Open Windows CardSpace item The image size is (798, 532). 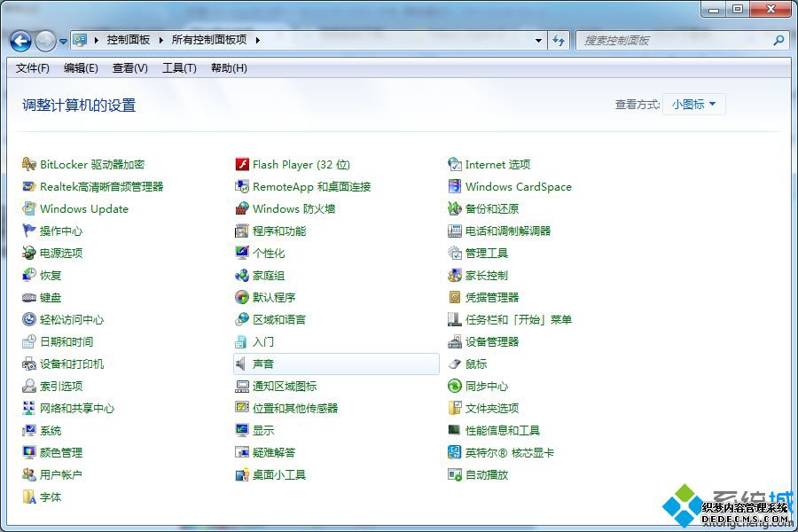510,187
